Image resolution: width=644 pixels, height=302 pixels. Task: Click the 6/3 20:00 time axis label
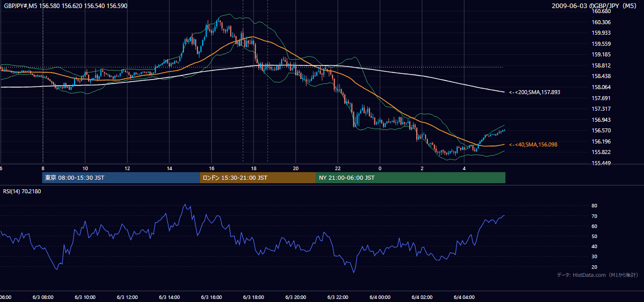pos(296,297)
